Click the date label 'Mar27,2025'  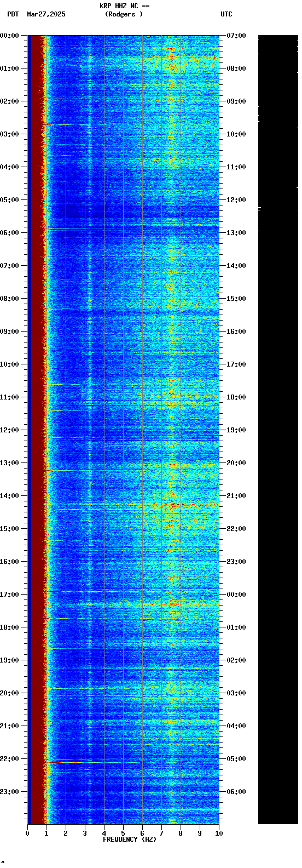[46, 14]
